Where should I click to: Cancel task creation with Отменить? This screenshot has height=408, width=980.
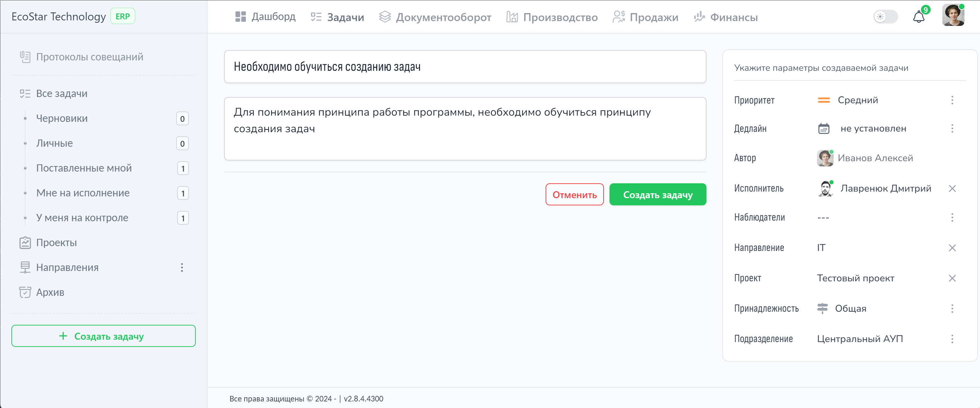coord(575,194)
